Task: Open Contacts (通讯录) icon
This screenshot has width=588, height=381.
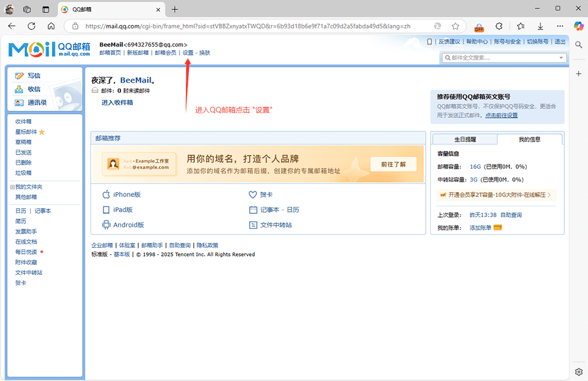Action: (19, 103)
